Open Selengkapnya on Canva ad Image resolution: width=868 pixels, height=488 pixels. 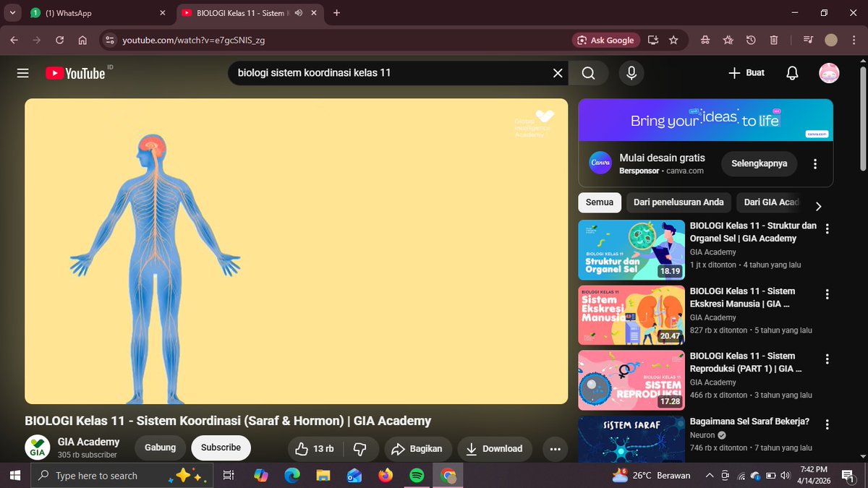[x=759, y=163]
